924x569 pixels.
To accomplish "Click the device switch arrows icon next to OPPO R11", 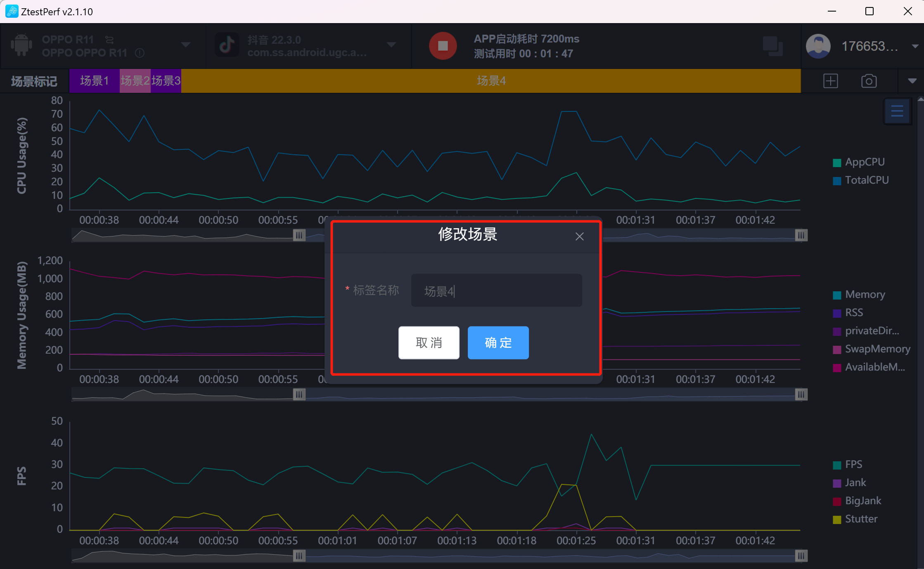I will point(109,40).
